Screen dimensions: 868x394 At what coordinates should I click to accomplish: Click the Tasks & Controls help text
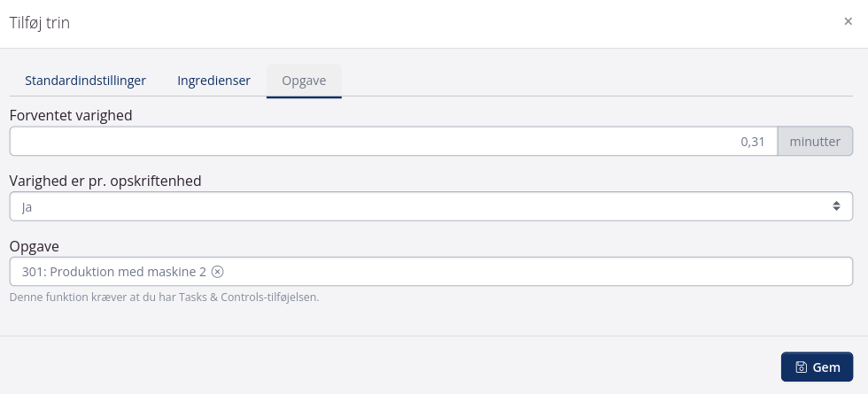(164, 297)
